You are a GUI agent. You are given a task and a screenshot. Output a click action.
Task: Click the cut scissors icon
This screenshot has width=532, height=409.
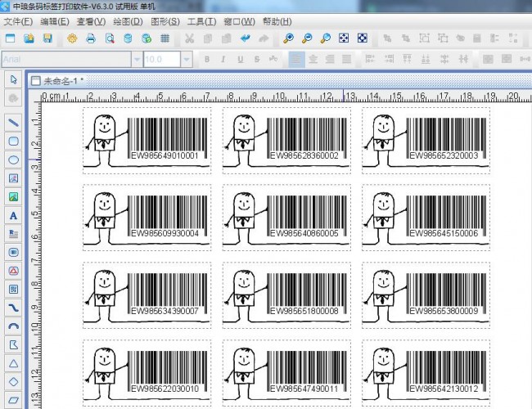189,38
